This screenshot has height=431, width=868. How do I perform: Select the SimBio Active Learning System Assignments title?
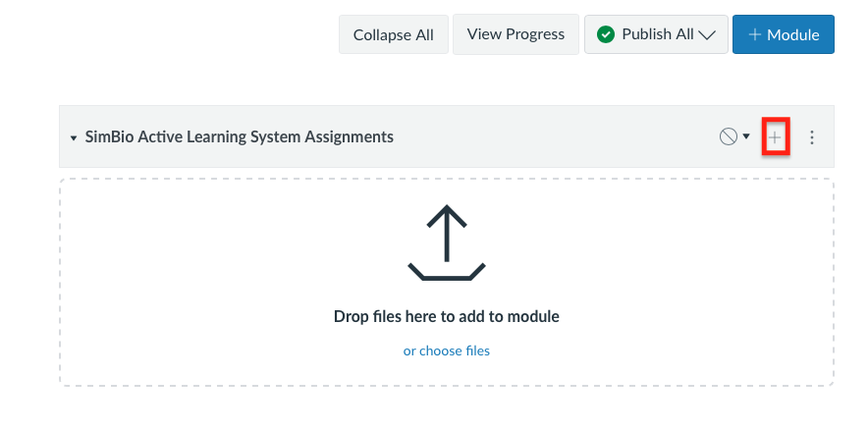click(x=239, y=137)
